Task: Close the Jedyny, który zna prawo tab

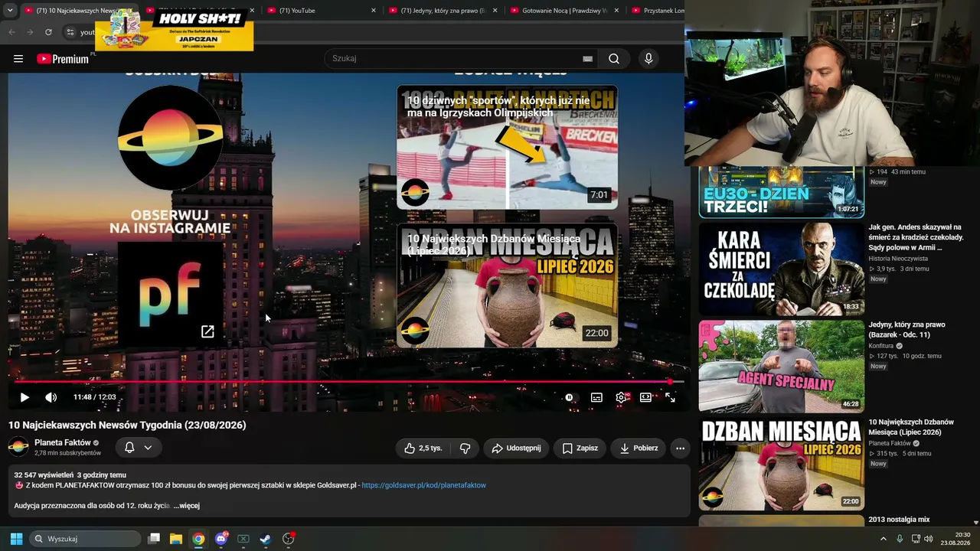Action: pos(495,11)
